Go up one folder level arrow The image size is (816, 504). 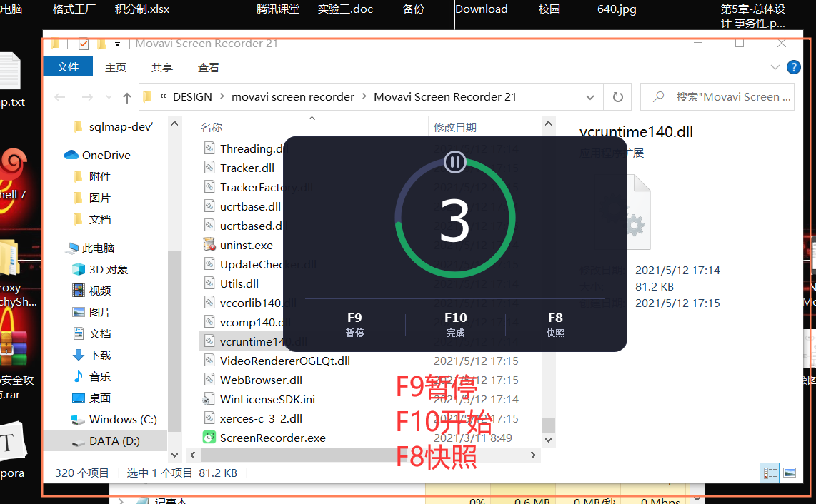pos(126,97)
